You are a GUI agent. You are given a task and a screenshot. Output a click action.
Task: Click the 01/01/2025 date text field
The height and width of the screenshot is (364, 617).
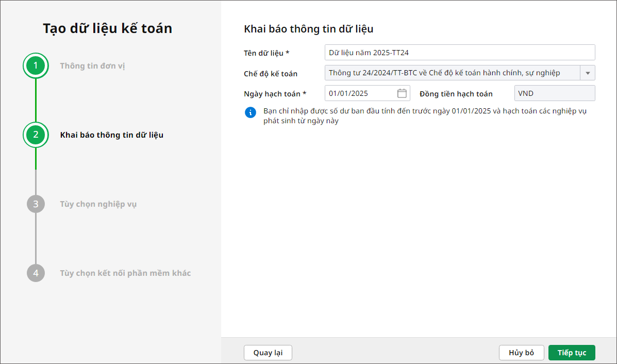(x=361, y=93)
